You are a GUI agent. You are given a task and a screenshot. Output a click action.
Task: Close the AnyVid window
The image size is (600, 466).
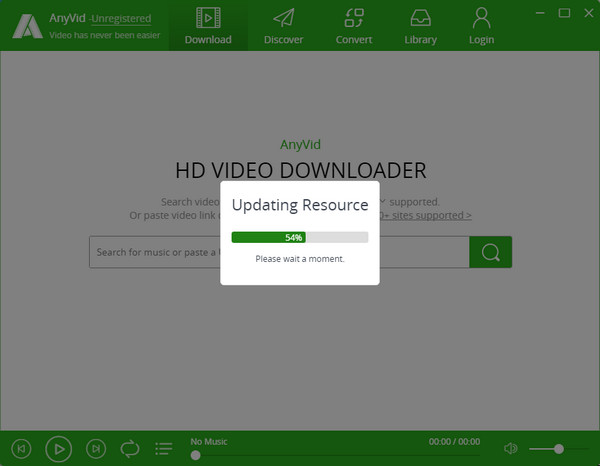(x=589, y=13)
